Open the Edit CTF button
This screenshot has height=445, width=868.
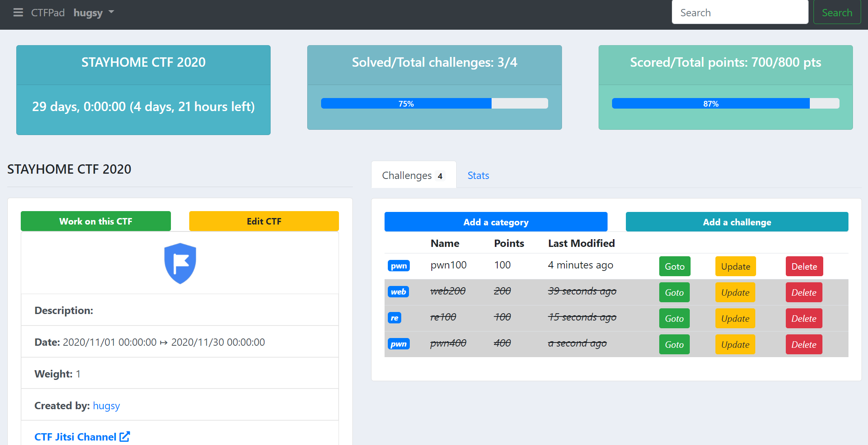coord(264,221)
